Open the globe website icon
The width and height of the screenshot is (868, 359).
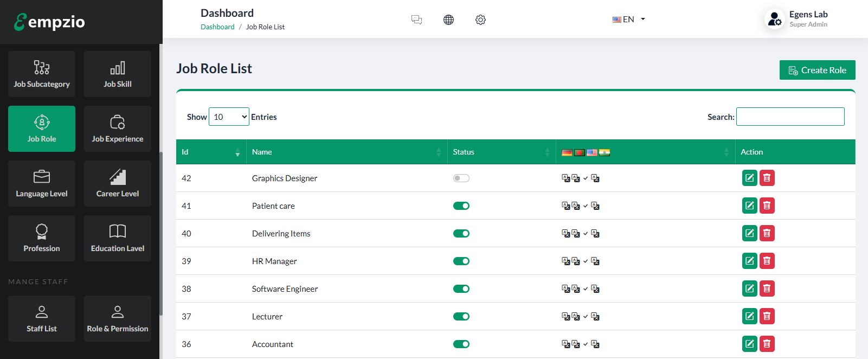pos(448,20)
